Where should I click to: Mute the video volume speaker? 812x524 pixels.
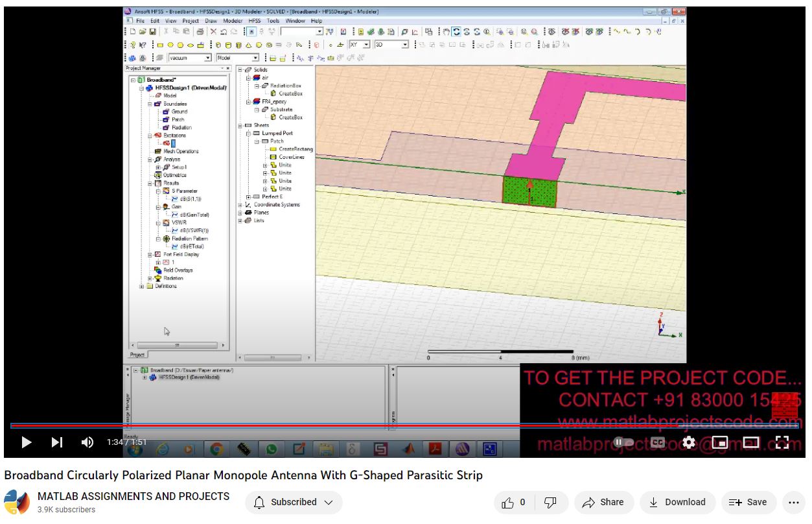[87, 442]
